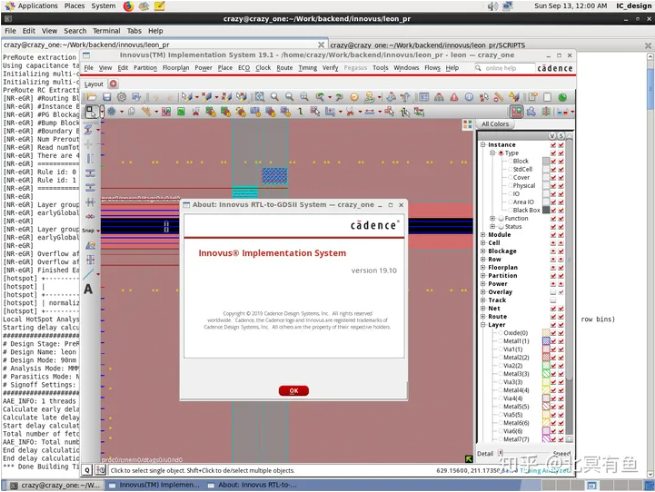Click the save design floppy icon
Screen dimensions: 655x492
click(x=107, y=97)
